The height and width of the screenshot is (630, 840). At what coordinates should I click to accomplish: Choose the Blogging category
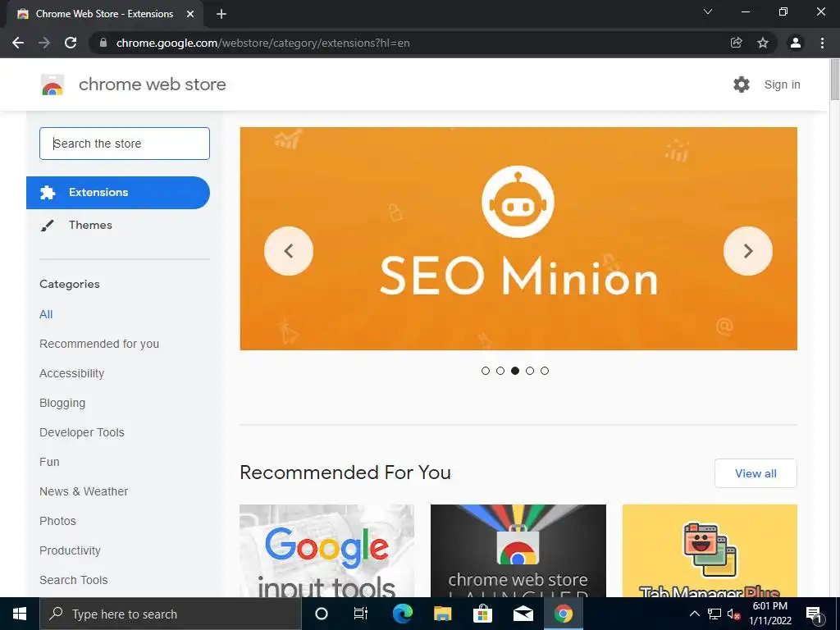click(62, 403)
